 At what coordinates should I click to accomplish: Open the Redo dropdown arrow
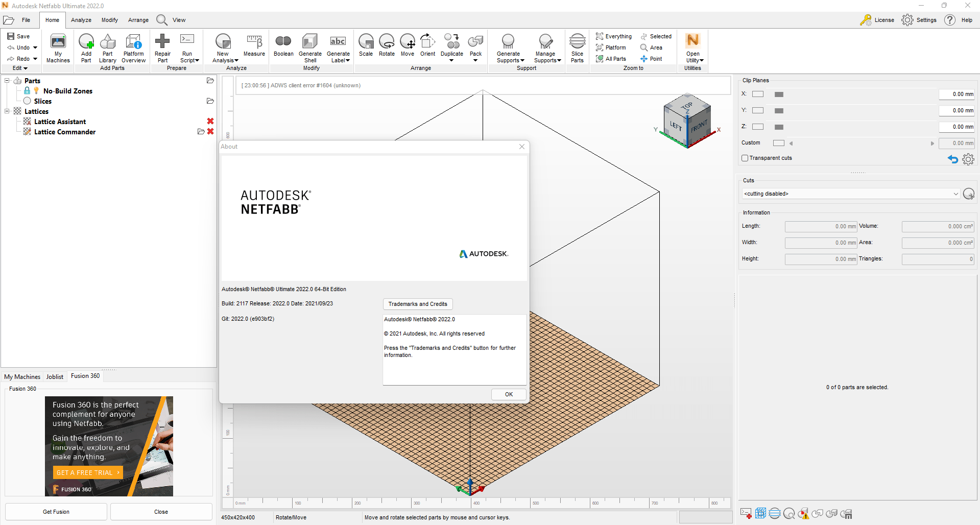pos(35,59)
